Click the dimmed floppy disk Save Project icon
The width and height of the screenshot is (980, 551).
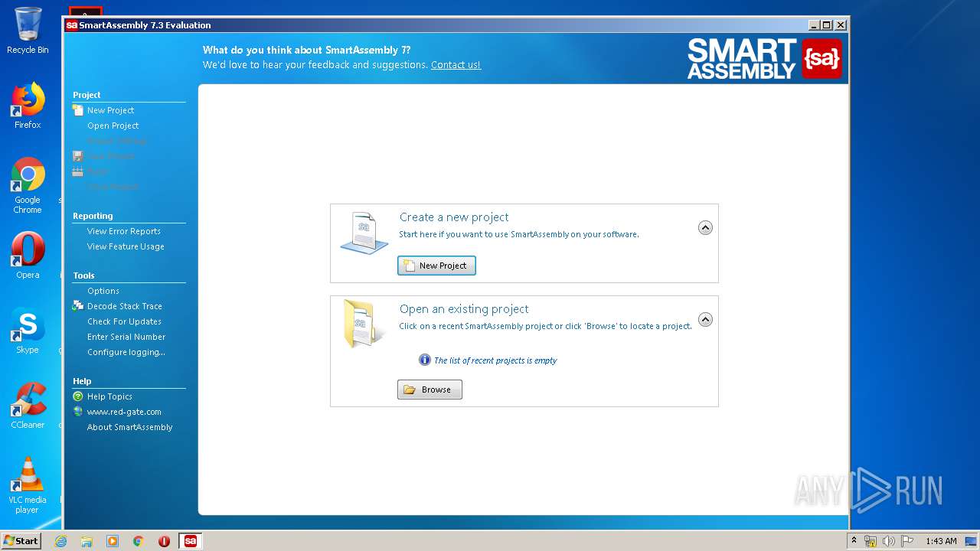[x=77, y=156]
